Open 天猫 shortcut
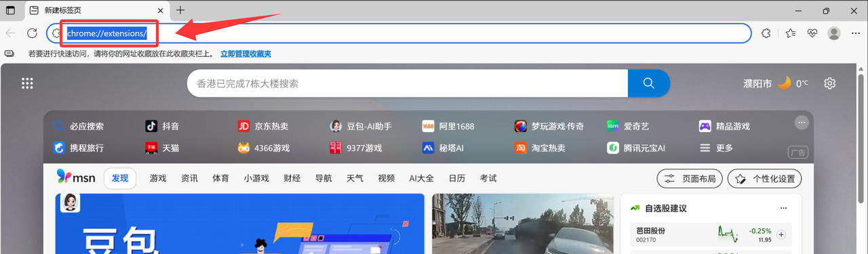The width and height of the screenshot is (868, 254). [x=163, y=148]
